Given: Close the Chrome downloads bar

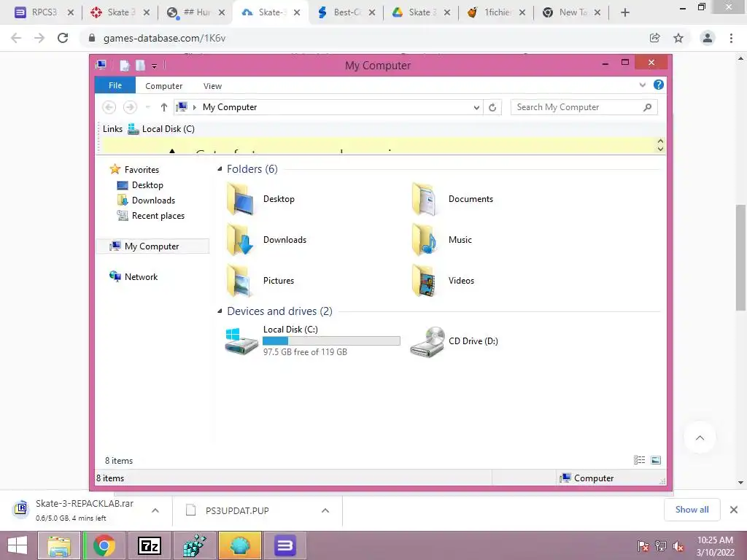Looking at the screenshot, I should click(x=734, y=510).
